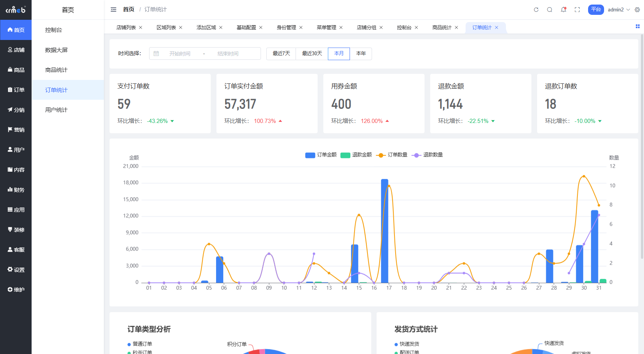Collapse the sidebar with the hamburger icon
Viewport: 644px width, 354px height.
point(113,10)
